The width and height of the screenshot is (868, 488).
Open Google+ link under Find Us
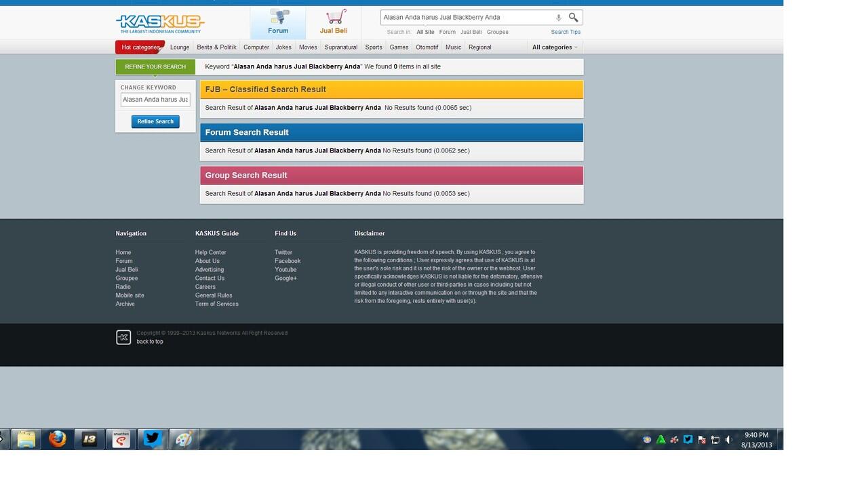coord(286,279)
